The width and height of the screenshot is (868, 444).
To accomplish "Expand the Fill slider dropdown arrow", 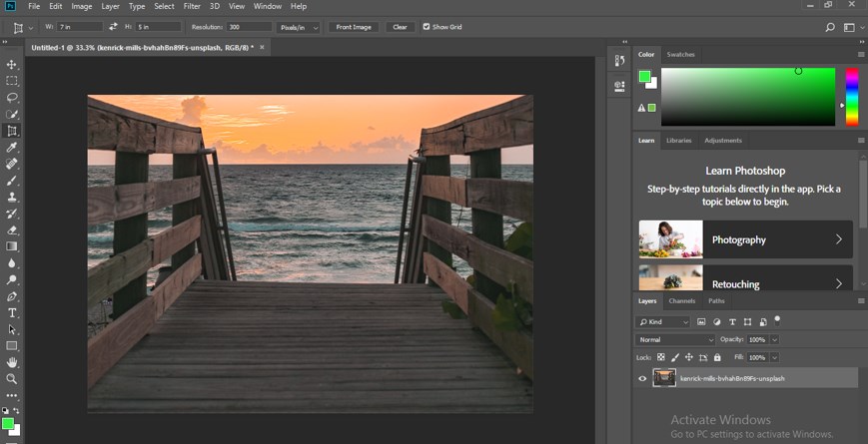I will tap(774, 357).
